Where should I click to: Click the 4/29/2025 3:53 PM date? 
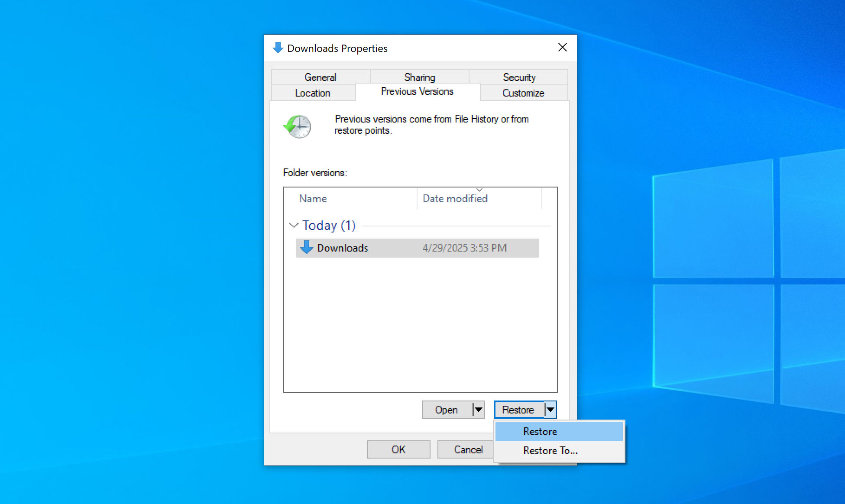point(465,248)
